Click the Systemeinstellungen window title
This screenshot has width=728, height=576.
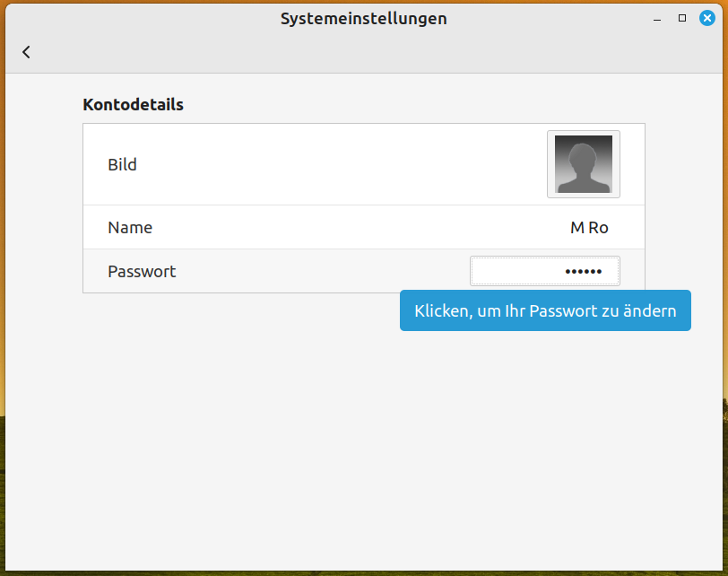coord(363,18)
